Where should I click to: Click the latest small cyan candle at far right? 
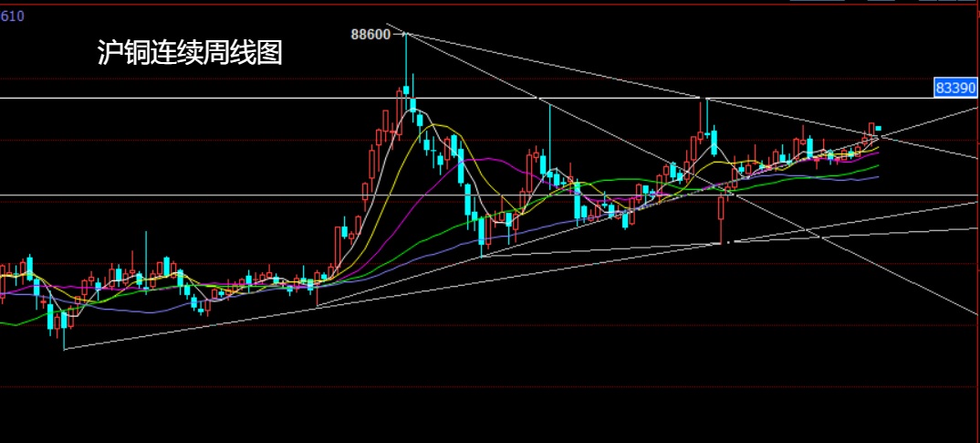[x=879, y=129]
